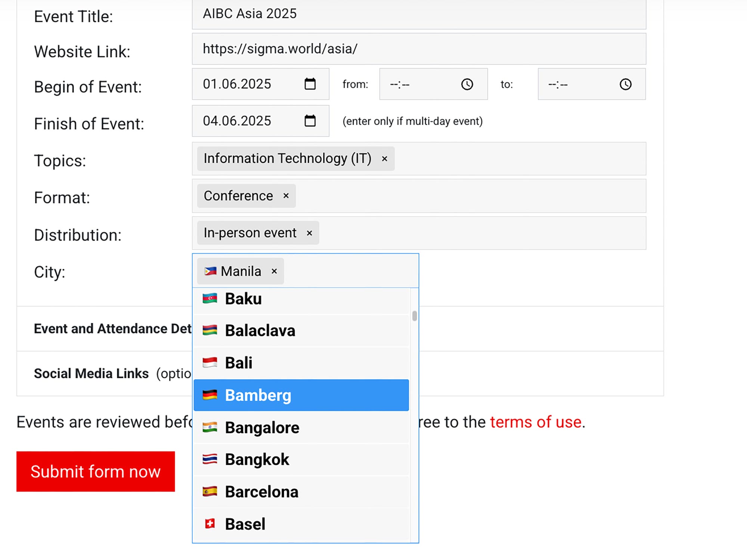Click the Event Title input field
The image size is (747, 560).
pos(419,14)
